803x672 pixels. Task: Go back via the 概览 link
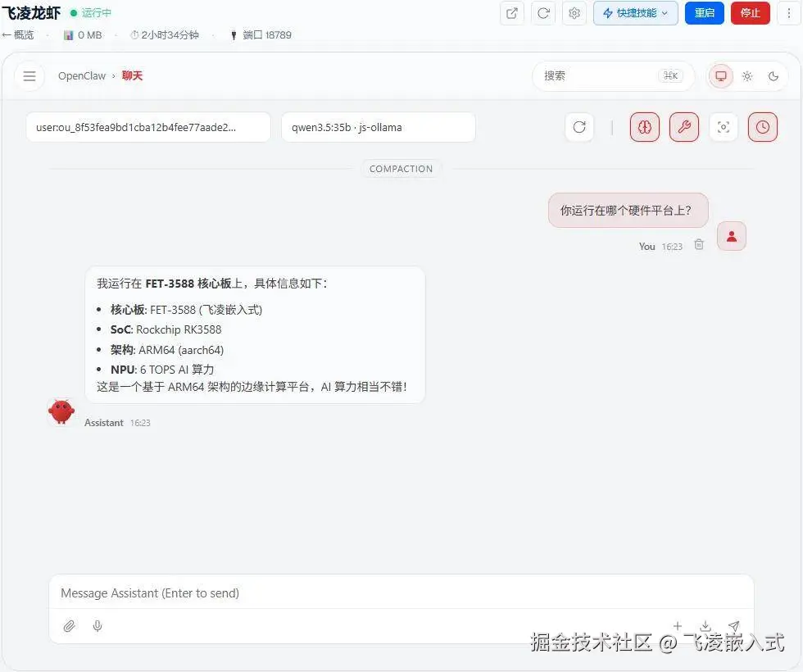[20, 34]
